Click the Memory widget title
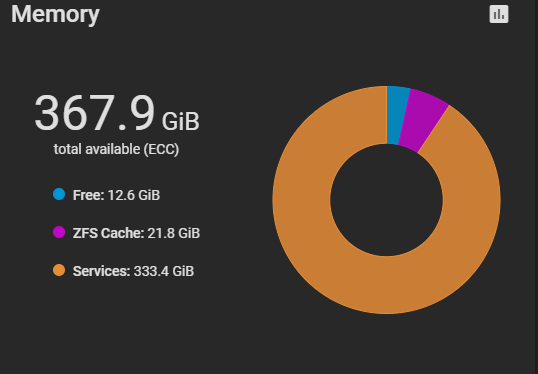538x374 pixels. (55, 14)
